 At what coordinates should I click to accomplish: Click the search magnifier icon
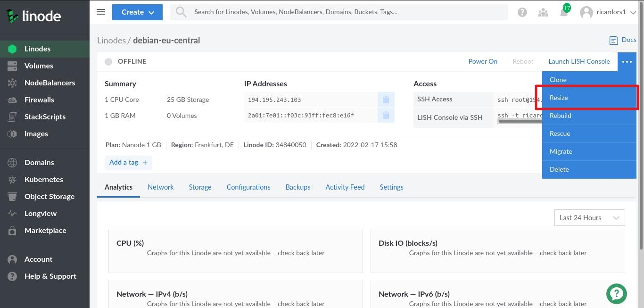pos(181,12)
